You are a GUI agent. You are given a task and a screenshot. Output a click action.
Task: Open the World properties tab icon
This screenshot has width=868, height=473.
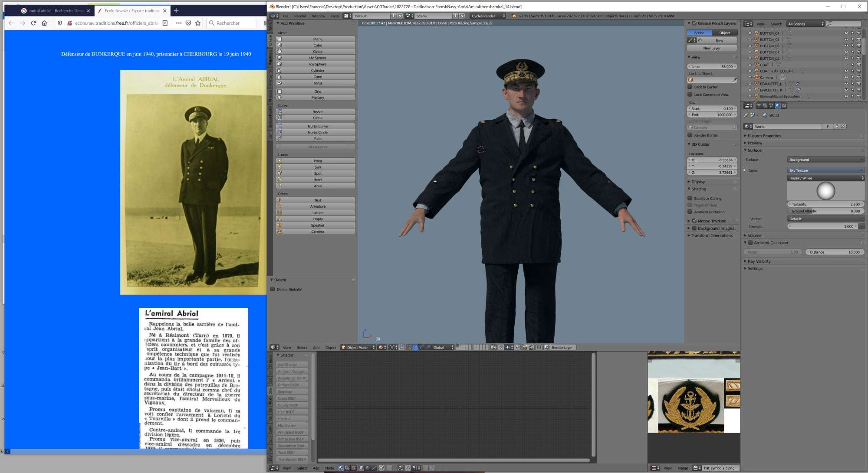click(778, 106)
